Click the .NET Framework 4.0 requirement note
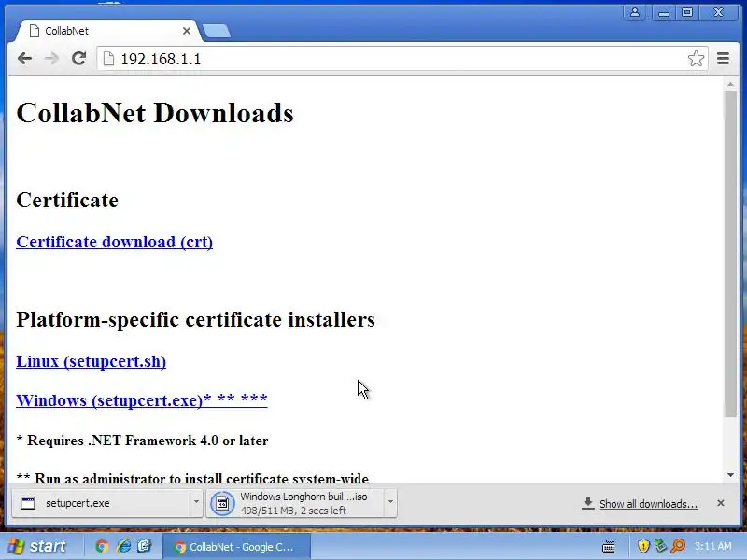This screenshot has width=747, height=560. click(142, 441)
